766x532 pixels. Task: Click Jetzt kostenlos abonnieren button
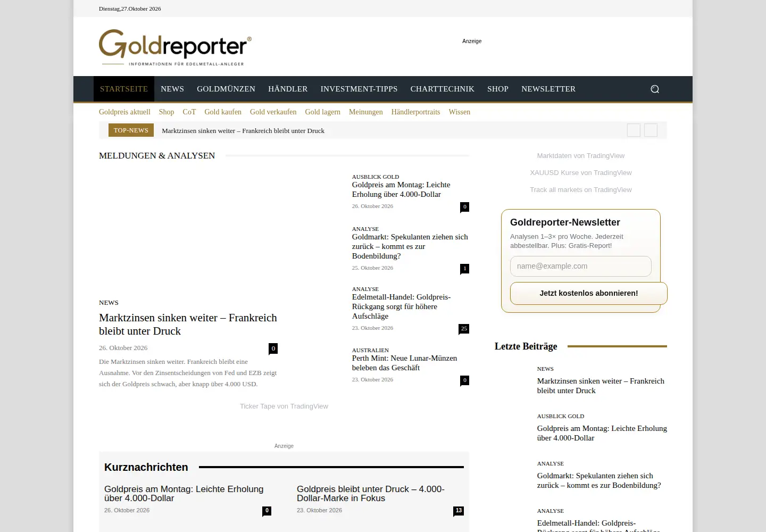tap(589, 294)
